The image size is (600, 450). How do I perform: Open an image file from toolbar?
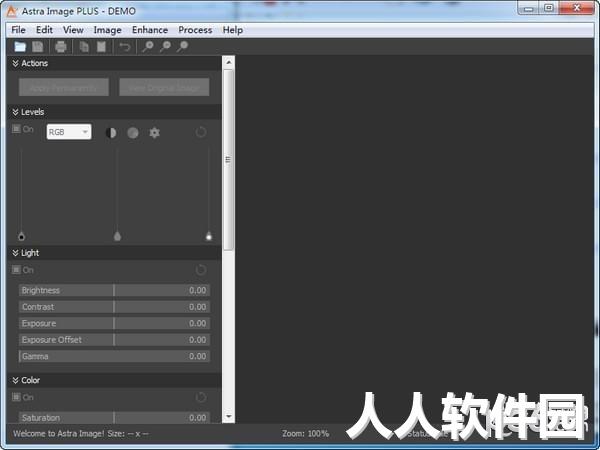click(x=20, y=47)
